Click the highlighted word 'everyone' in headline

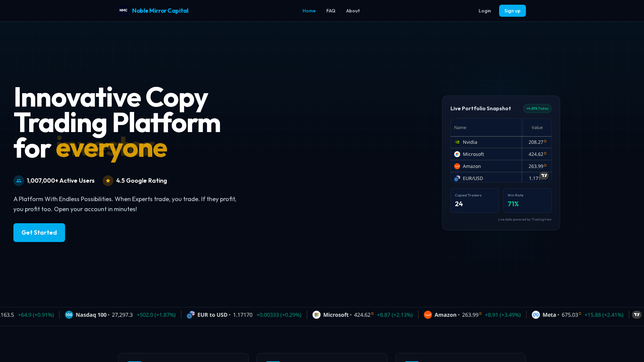click(111, 148)
